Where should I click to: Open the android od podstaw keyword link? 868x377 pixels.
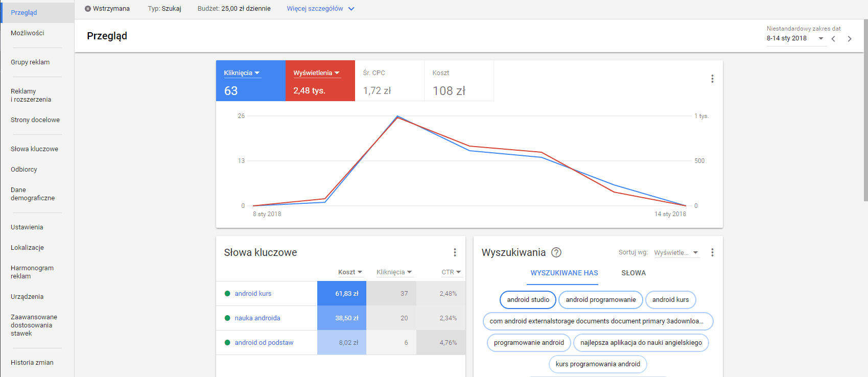(264, 342)
